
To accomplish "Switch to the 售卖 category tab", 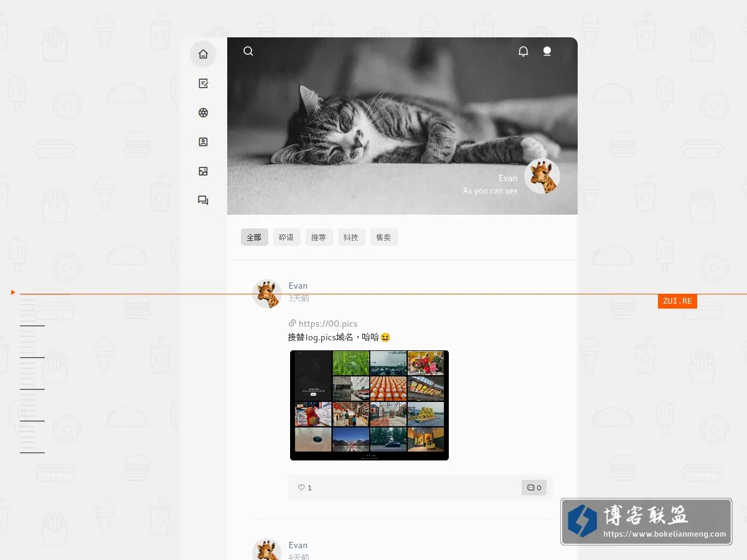I will tap(384, 237).
